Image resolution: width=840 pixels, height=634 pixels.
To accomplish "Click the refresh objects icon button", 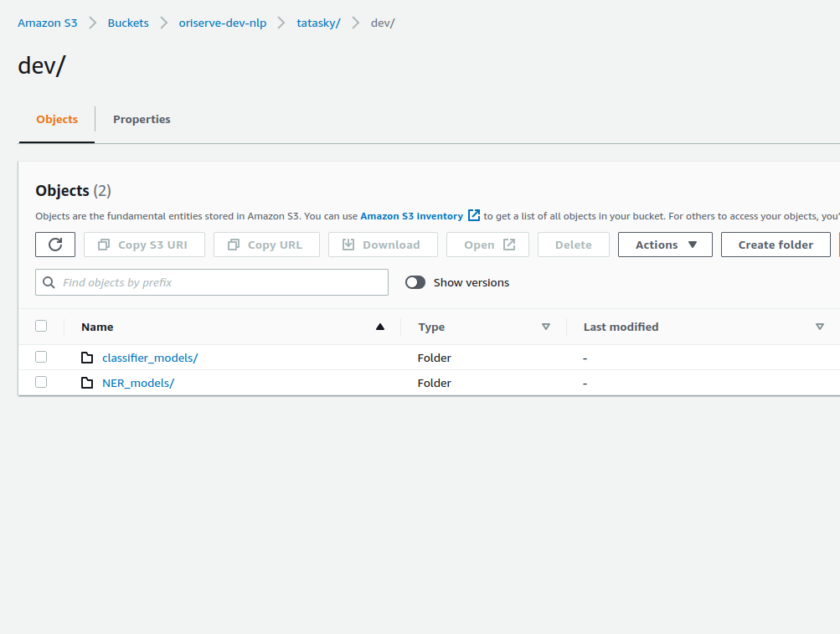I will coord(55,245).
